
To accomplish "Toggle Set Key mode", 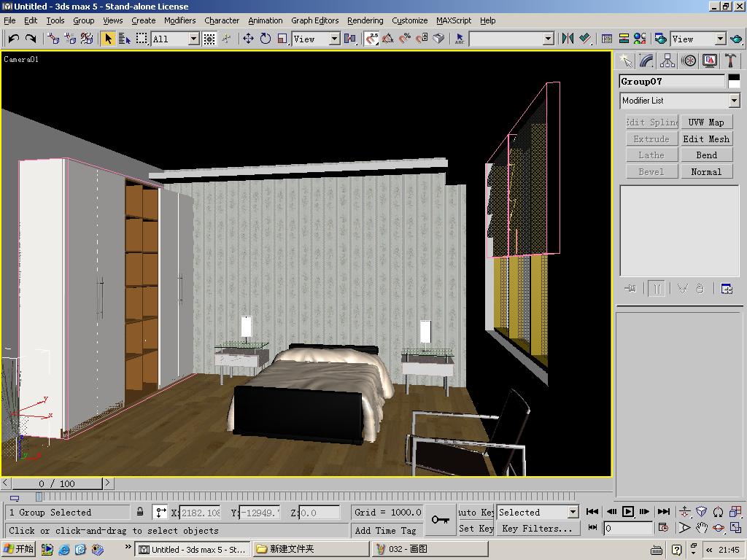I will click(x=476, y=529).
